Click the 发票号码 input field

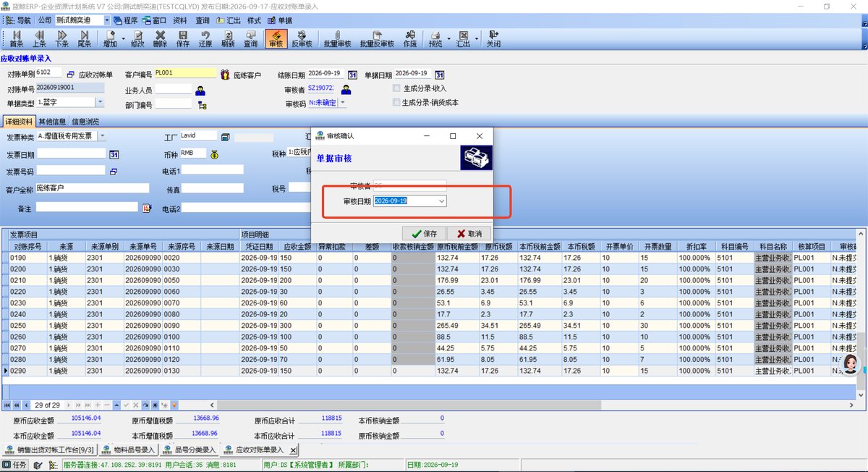70,172
